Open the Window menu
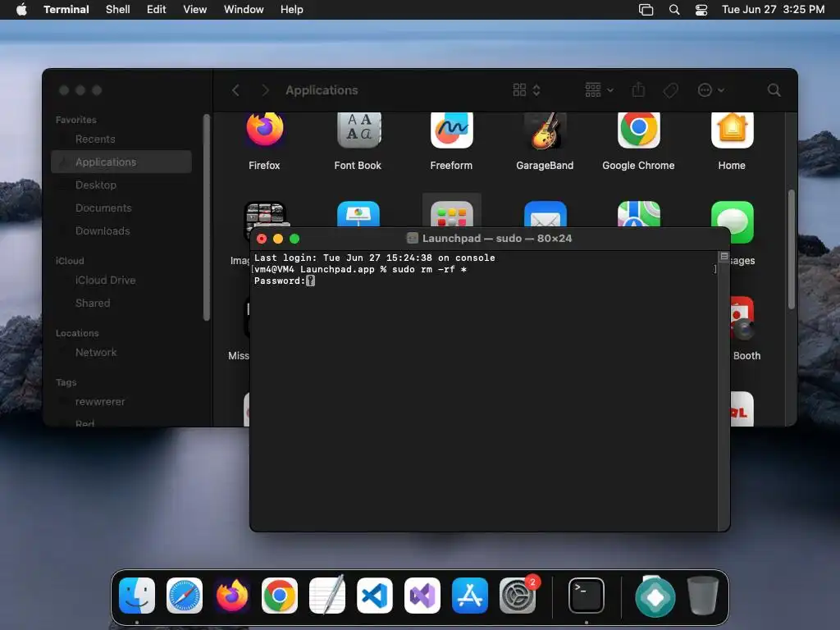840x630 pixels. click(244, 9)
